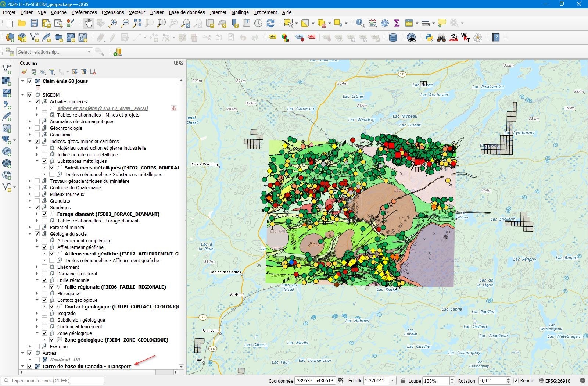Click the Zoom Full extent icon
The width and height of the screenshot is (588, 386).
[x=137, y=23]
